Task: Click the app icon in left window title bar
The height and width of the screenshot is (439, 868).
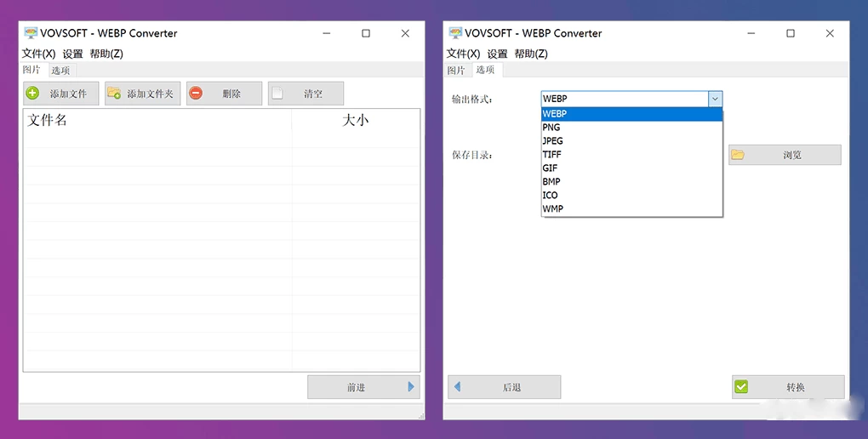Action: click(x=31, y=33)
